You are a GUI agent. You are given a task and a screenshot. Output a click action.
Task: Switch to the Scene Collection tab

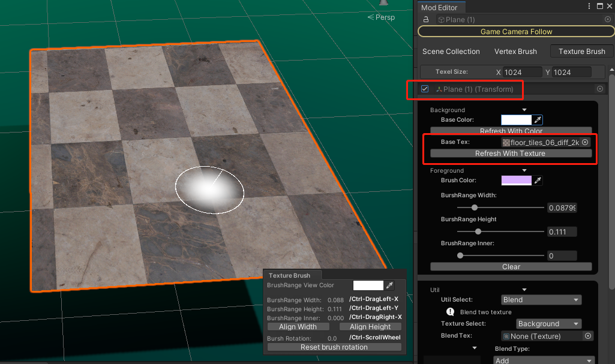point(451,51)
